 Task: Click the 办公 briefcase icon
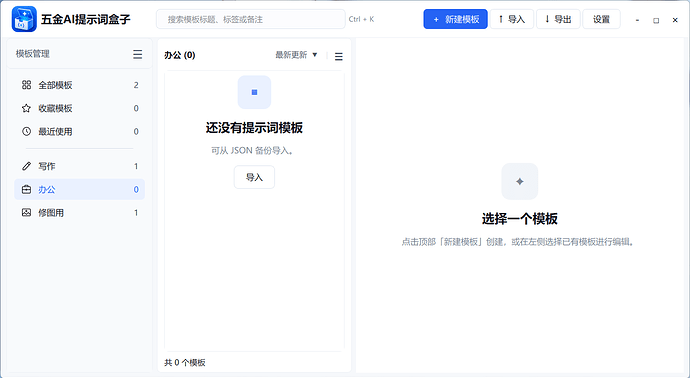(x=26, y=189)
